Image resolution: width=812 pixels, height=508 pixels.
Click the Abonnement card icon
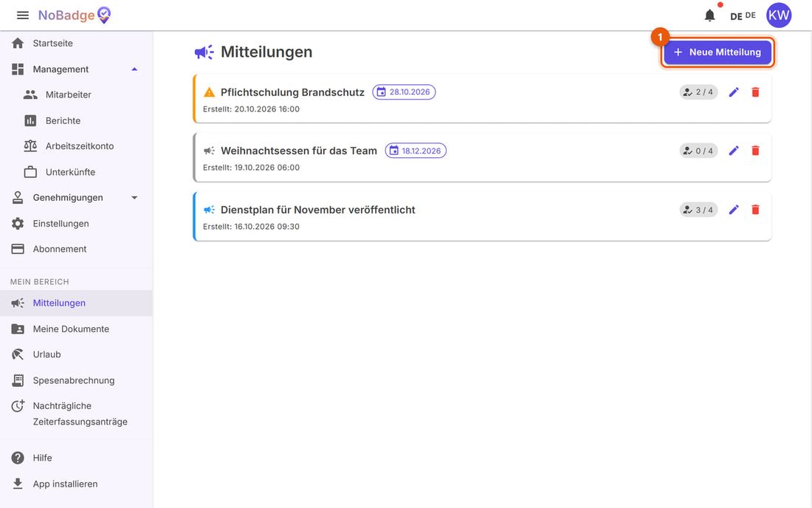pos(18,249)
